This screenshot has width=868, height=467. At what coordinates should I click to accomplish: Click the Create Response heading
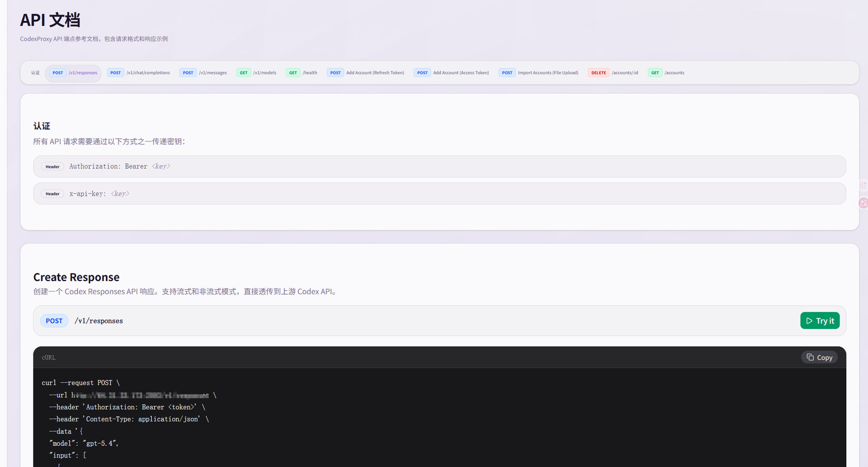76,277
